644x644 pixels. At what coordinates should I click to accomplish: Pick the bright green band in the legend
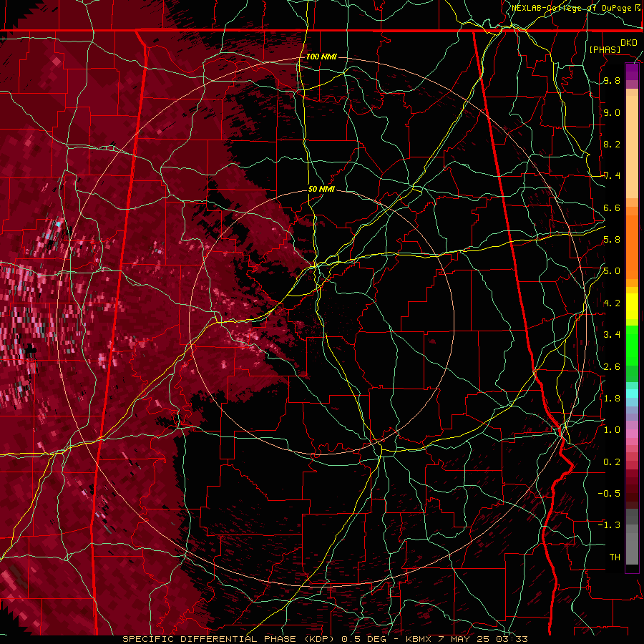click(632, 345)
